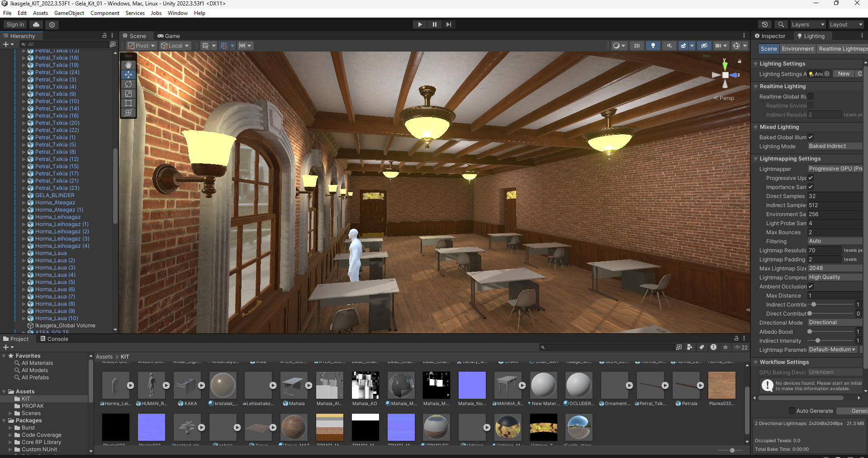868x458 pixels.
Task: Click the Step forward button
Action: (448, 24)
